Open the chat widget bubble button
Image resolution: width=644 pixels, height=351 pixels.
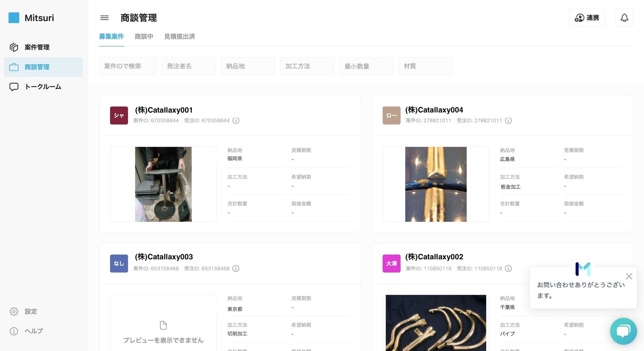click(x=624, y=331)
